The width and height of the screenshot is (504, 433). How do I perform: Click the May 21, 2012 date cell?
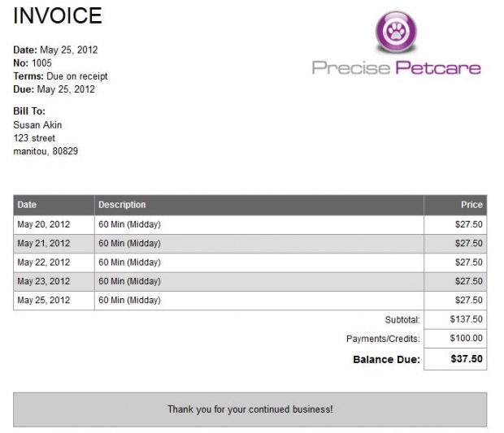[x=54, y=244]
